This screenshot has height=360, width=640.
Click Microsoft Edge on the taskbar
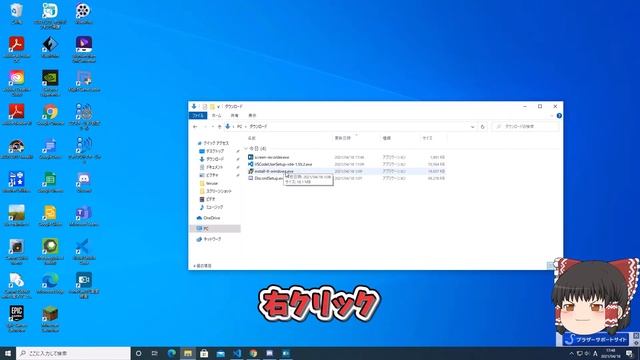(171, 353)
